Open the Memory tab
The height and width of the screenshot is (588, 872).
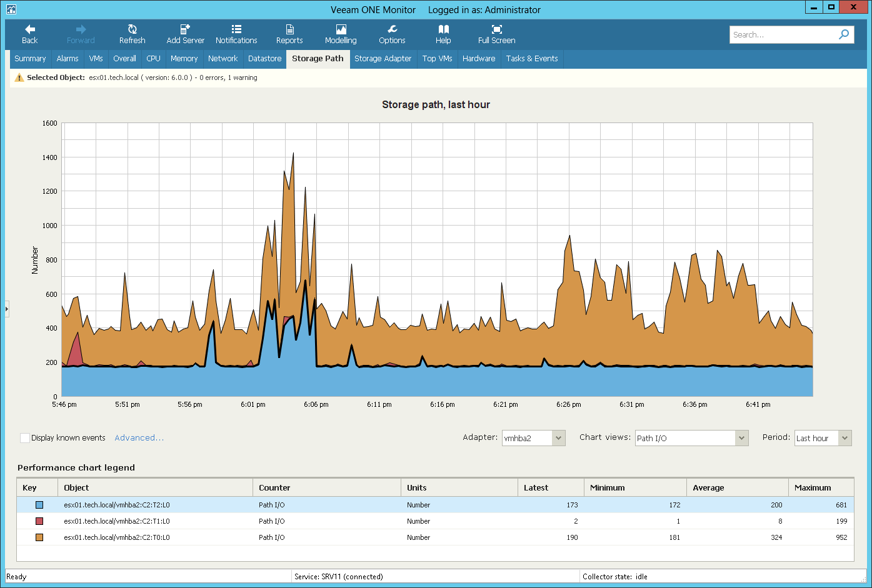(184, 59)
